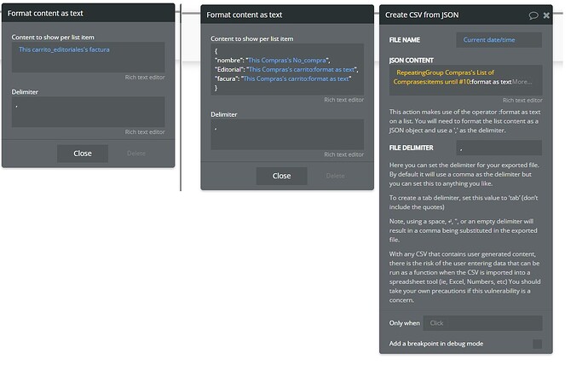
Task: Expand the 'More...' text in JSON content
Action: point(523,82)
